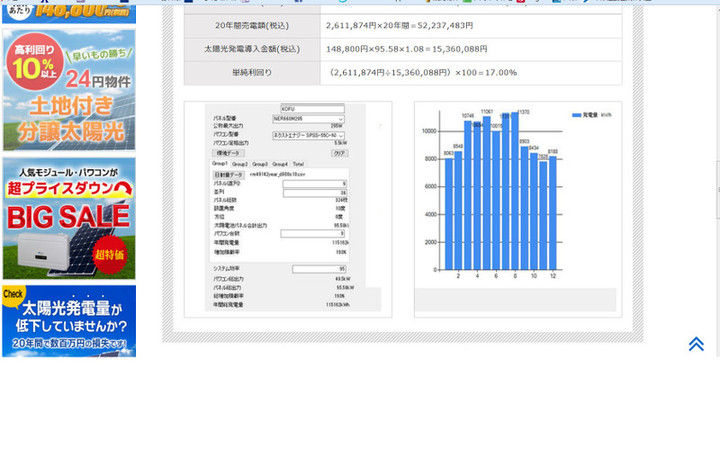Screen dimensions: 720x449
Task: Expand the パワコン型番 dropdown
Action: (308, 134)
